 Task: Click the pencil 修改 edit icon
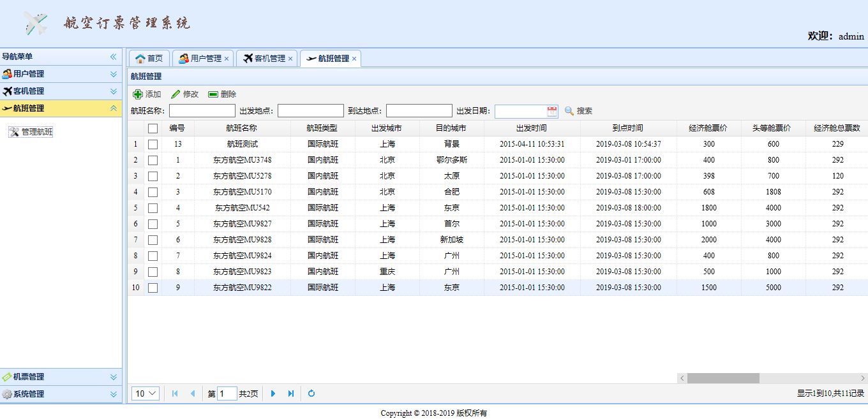(176, 94)
